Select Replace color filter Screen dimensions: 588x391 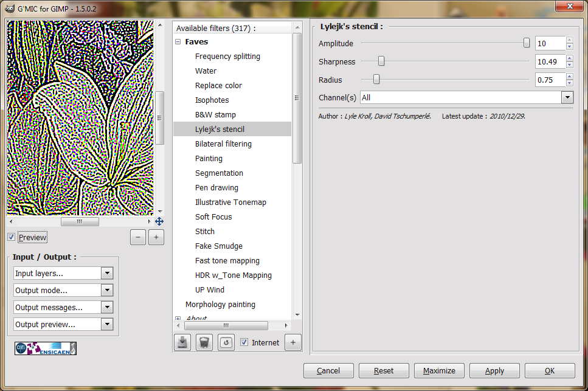[x=218, y=86]
